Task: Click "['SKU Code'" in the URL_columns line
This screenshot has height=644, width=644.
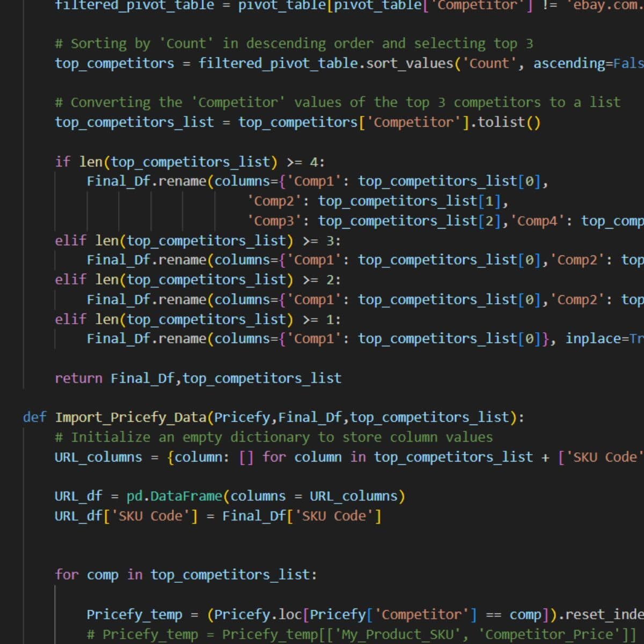Action: [601, 457]
